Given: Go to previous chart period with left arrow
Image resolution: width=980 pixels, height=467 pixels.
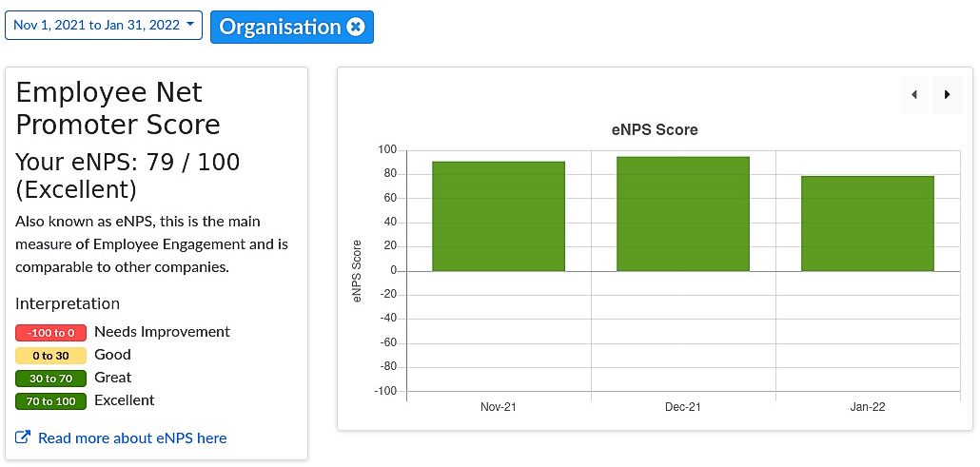Looking at the screenshot, I should tap(913, 95).
